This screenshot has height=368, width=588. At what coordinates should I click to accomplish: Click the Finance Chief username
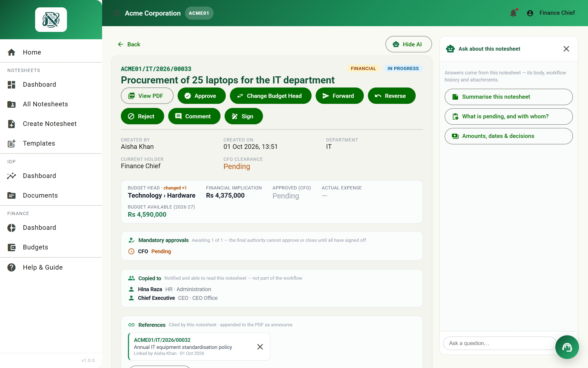click(557, 13)
